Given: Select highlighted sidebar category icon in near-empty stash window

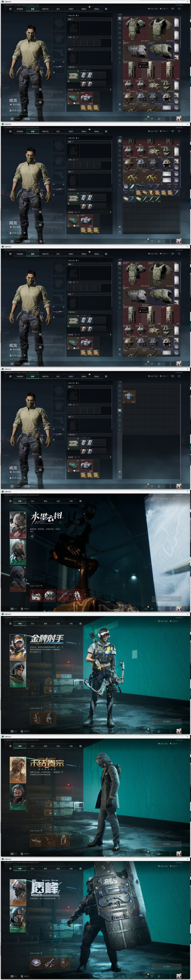Looking at the screenshot, I should pyautogui.click(x=120, y=411).
